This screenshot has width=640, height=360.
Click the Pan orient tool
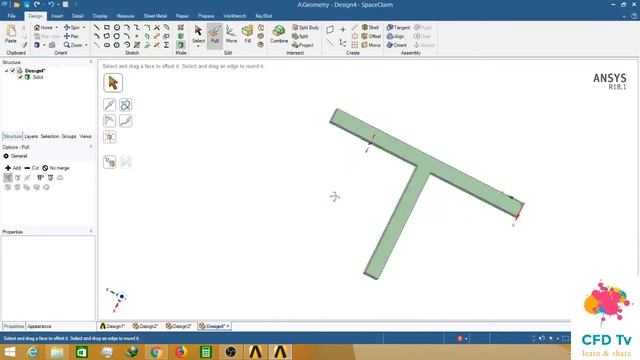click(x=71, y=36)
